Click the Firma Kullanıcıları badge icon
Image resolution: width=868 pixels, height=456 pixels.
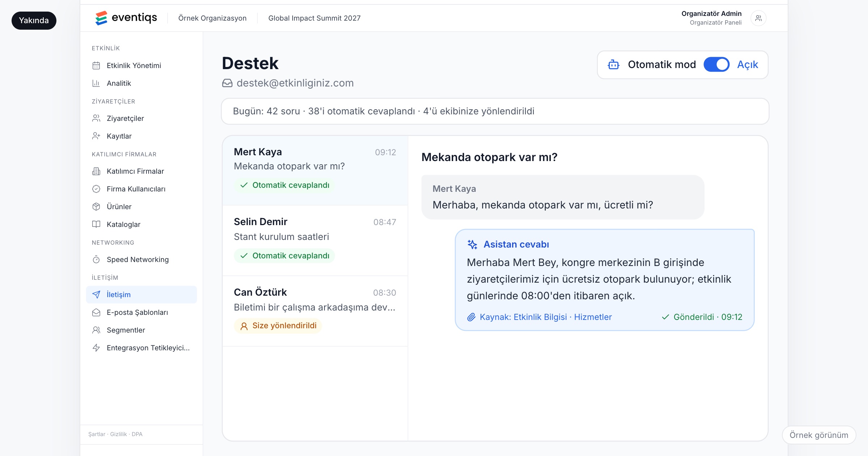96,189
